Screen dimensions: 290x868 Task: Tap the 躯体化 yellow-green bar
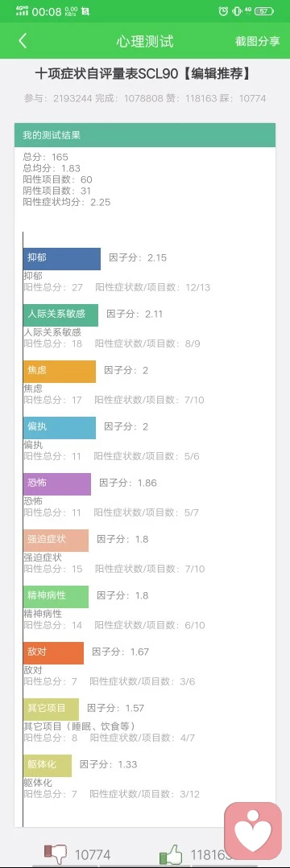tap(48, 766)
